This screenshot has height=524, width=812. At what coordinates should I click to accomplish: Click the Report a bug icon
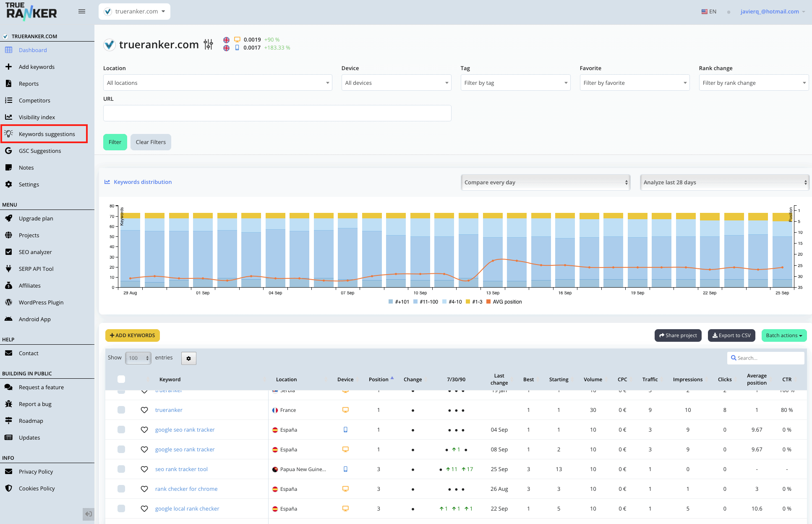[8, 404]
